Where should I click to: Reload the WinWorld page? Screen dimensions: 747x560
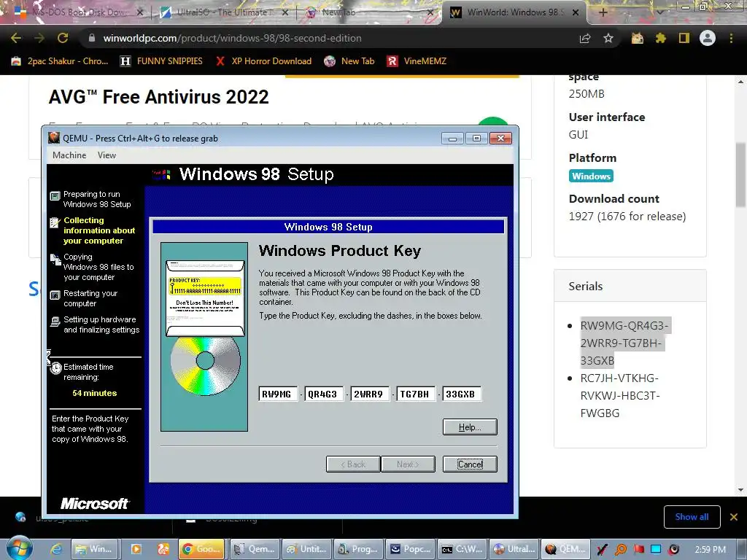63,38
